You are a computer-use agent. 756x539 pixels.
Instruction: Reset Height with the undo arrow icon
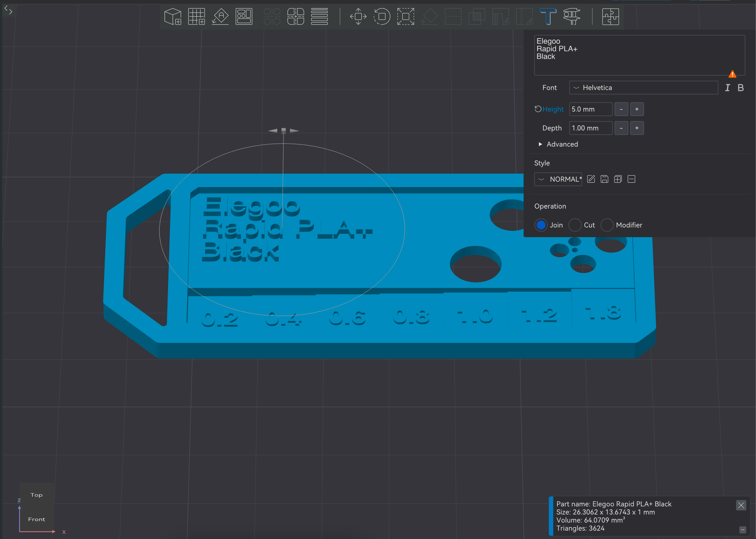tap(538, 109)
